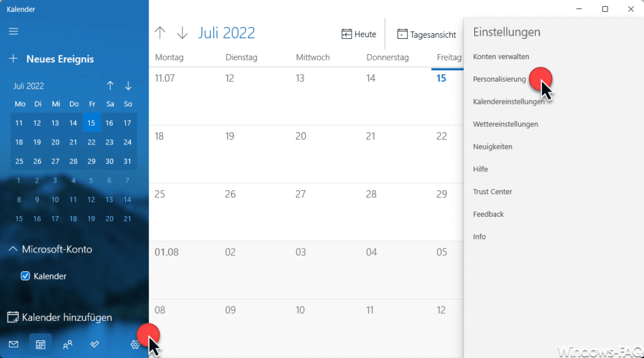Uncheck the Kalender checkbox
Image resolution: width=644 pixels, height=358 pixels.
(25, 276)
